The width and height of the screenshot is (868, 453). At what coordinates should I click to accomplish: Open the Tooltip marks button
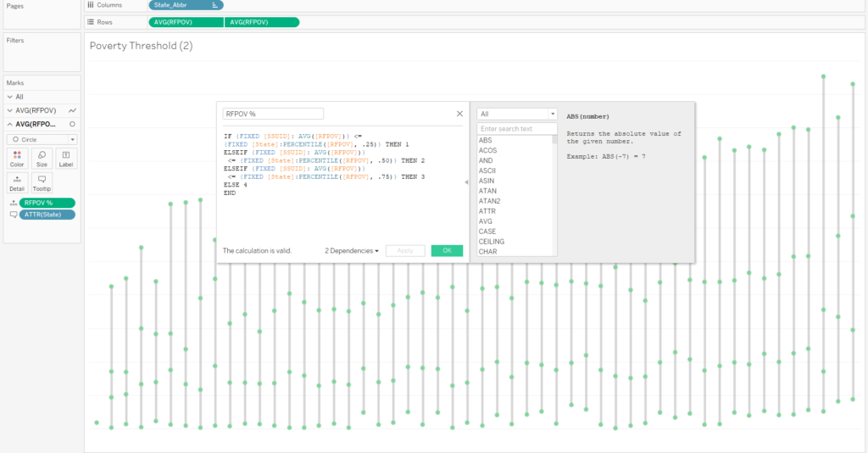click(42, 182)
